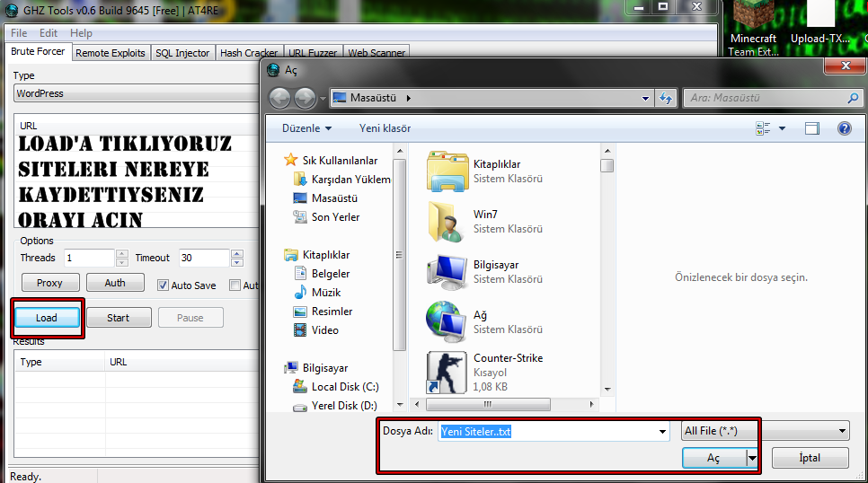Click the refresh icon beside the address bar

(666, 99)
